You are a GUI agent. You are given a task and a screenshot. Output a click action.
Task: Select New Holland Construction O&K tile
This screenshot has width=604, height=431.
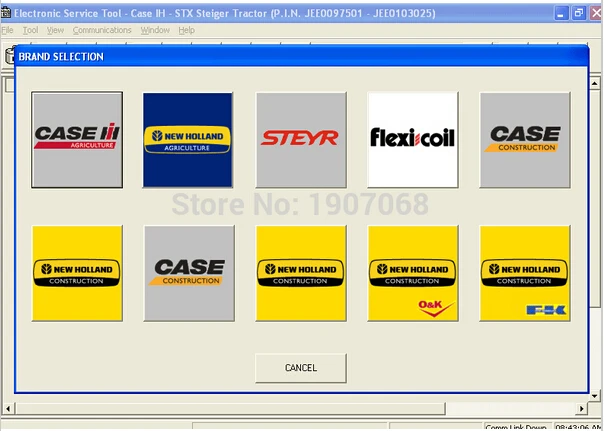413,273
